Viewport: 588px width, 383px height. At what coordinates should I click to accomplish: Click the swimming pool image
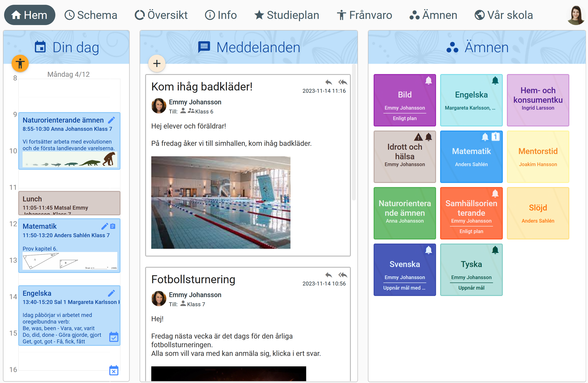(x=221, y=202)
